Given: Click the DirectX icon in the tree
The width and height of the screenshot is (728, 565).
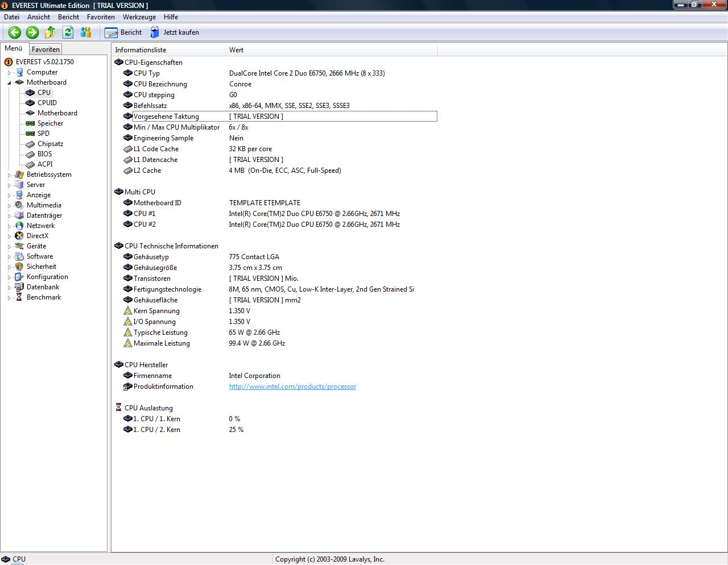Looking at the screenshot, I should (x=19, y=236).
